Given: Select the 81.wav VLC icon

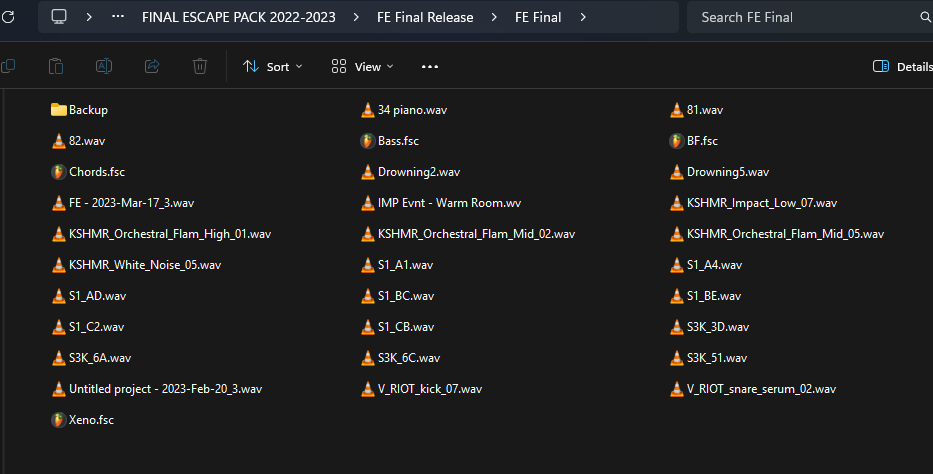Looking at the screenshot, I should coord(677,109).
